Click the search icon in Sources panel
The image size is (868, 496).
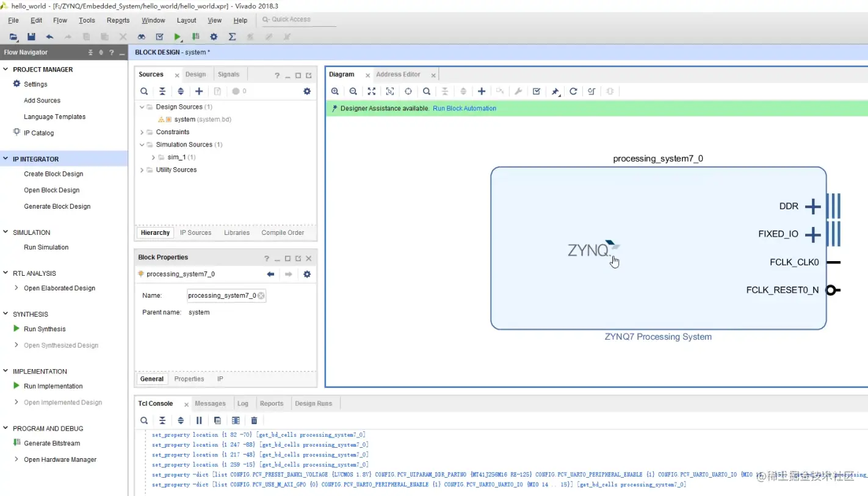pos(144,92)
